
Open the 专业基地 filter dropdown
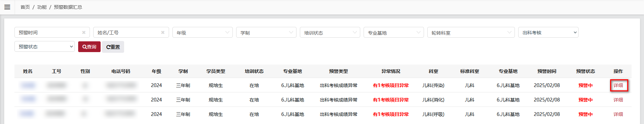click(394, 33)
